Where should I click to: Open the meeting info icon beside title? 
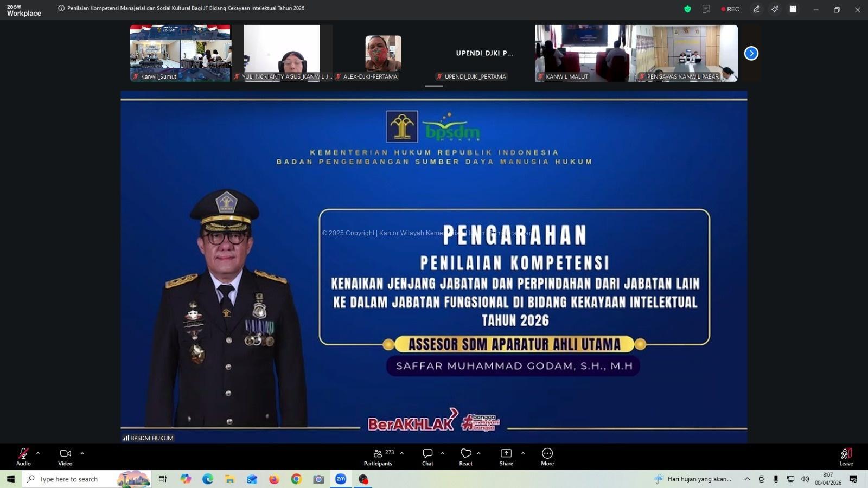[x=61, y=8]
